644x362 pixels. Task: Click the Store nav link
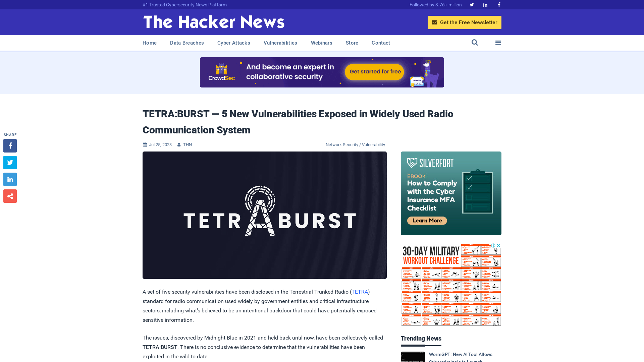(x=352, y=43)
